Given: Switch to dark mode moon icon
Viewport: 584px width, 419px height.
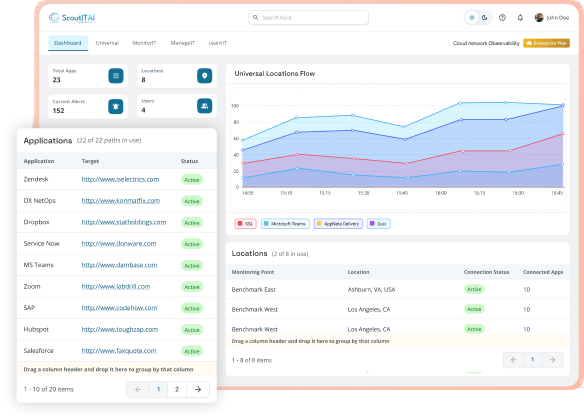Looking at the screenshot, I should (x=485, y=18).
